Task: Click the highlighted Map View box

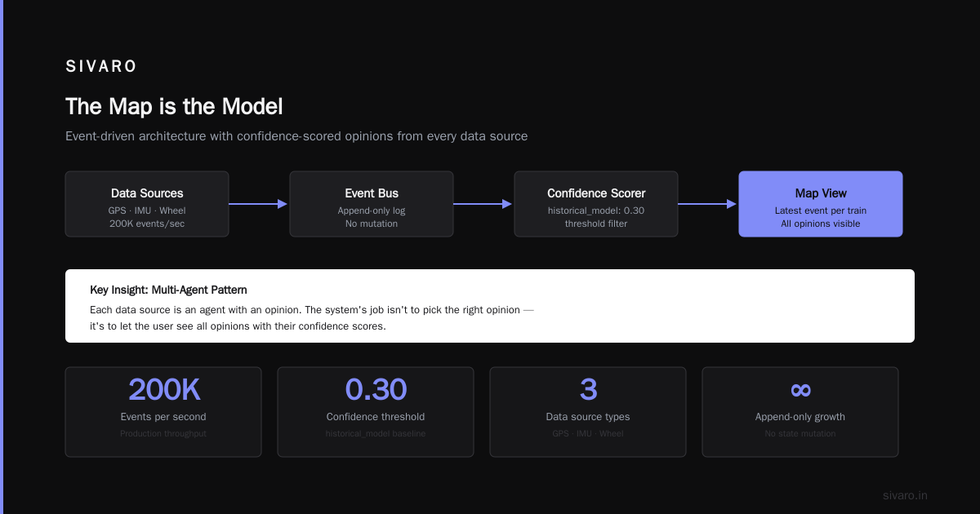Action: [821, 204]
